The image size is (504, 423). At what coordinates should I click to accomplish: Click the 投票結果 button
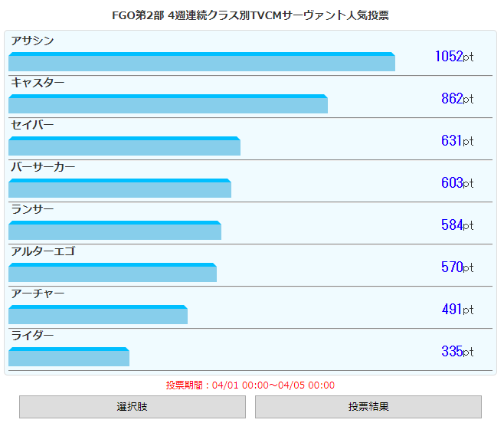(368, 407)
